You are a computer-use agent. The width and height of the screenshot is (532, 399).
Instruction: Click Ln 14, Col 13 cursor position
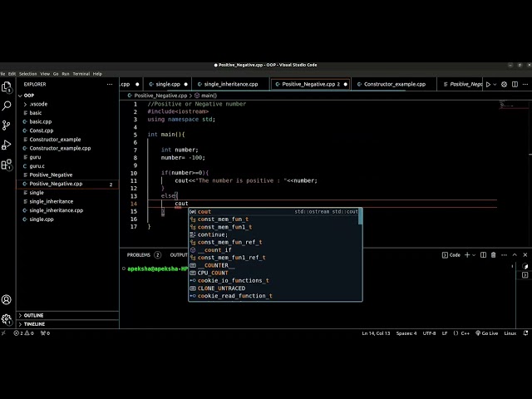[x=376, y=333]
